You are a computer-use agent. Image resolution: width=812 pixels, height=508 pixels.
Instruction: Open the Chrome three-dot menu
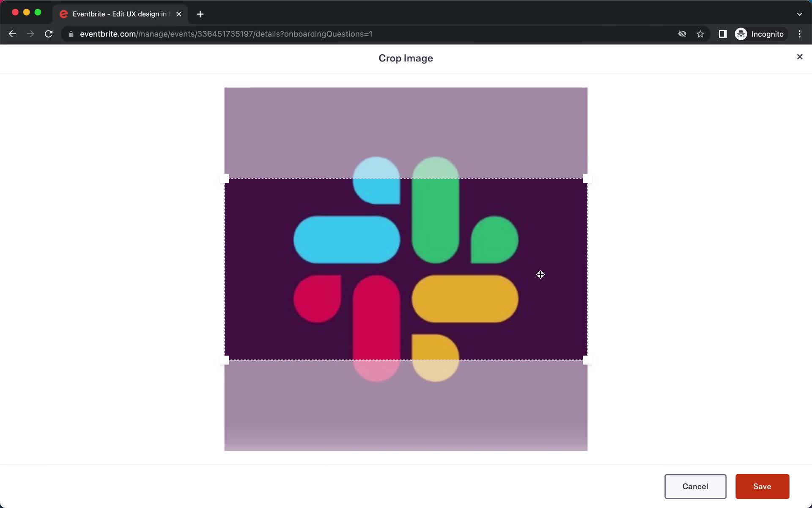799,34
